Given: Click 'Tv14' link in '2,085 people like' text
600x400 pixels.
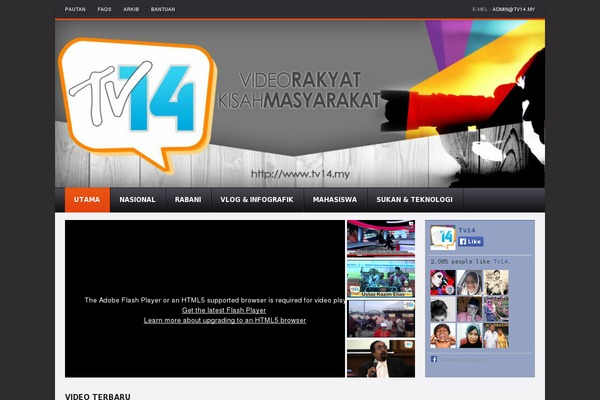Looking at the screenshot, I should tap(501, 261).
